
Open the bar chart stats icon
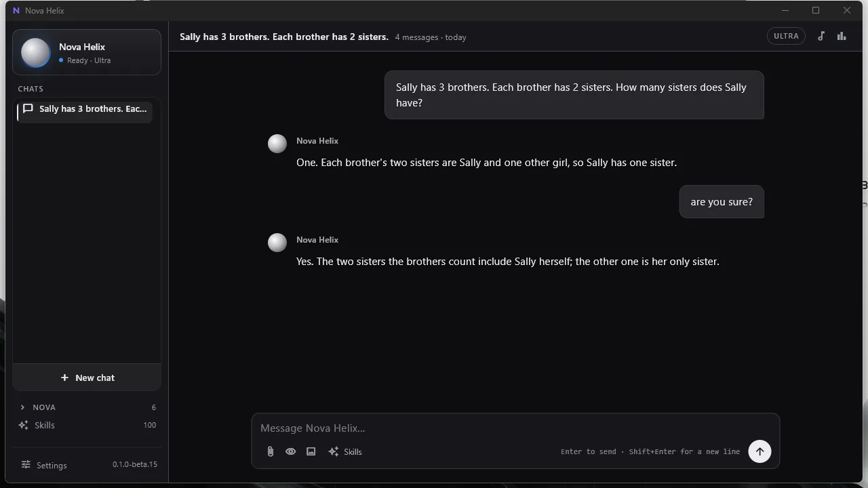[842, 37]
